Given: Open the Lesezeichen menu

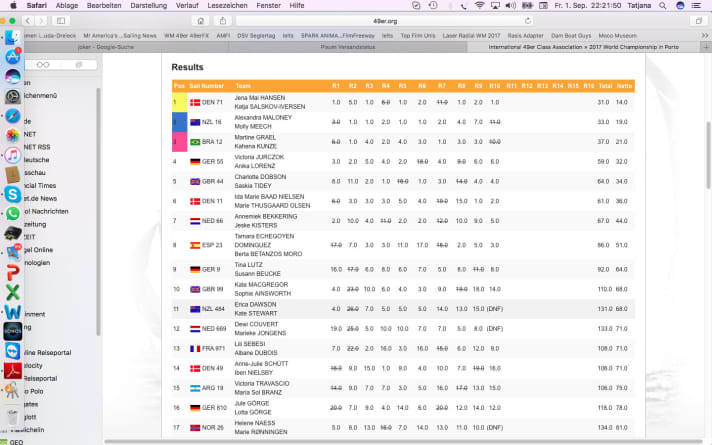Looking at the screenshot, I should click(x=227, y=5).
